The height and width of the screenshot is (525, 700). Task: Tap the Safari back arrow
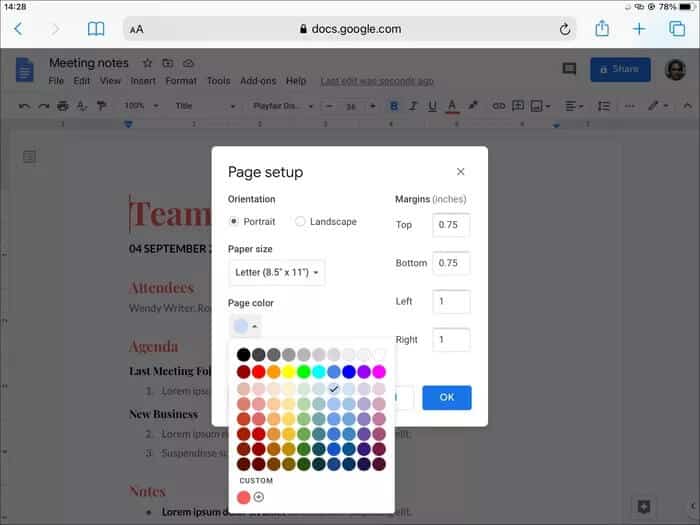[x=18, y=29]
